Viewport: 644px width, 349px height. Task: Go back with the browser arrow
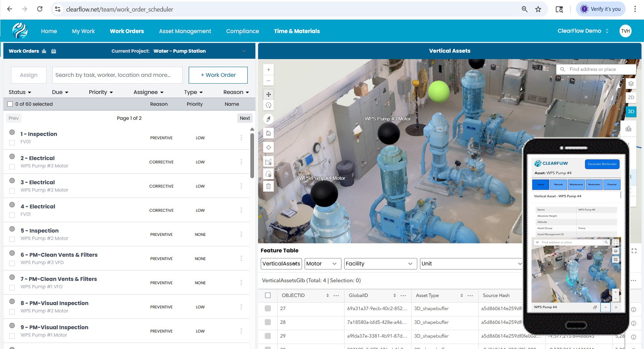(x=10, y=9)
